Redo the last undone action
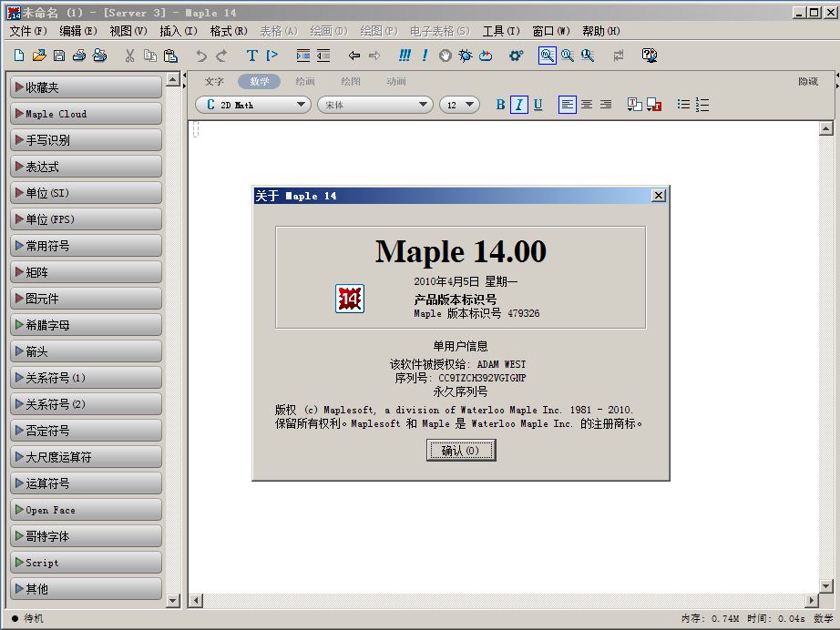 (x=221, y=56)
